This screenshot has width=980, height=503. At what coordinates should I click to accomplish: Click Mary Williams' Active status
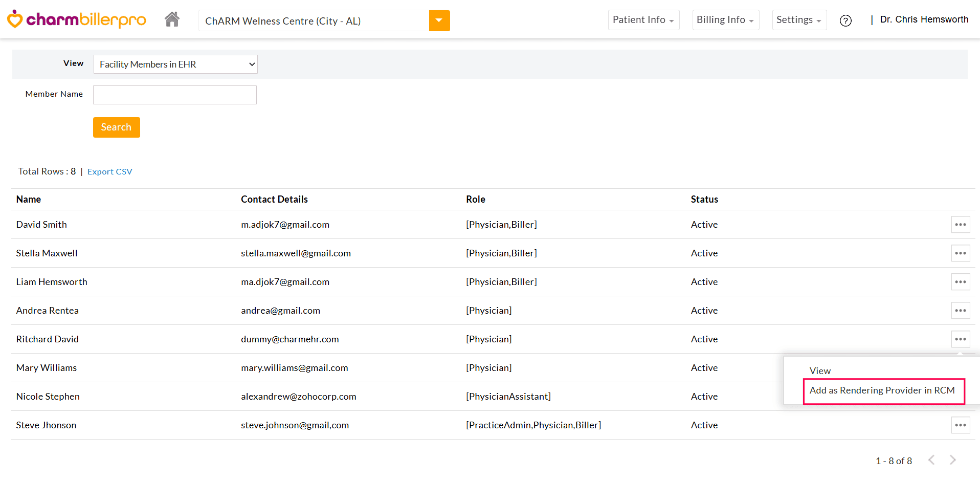704,368
